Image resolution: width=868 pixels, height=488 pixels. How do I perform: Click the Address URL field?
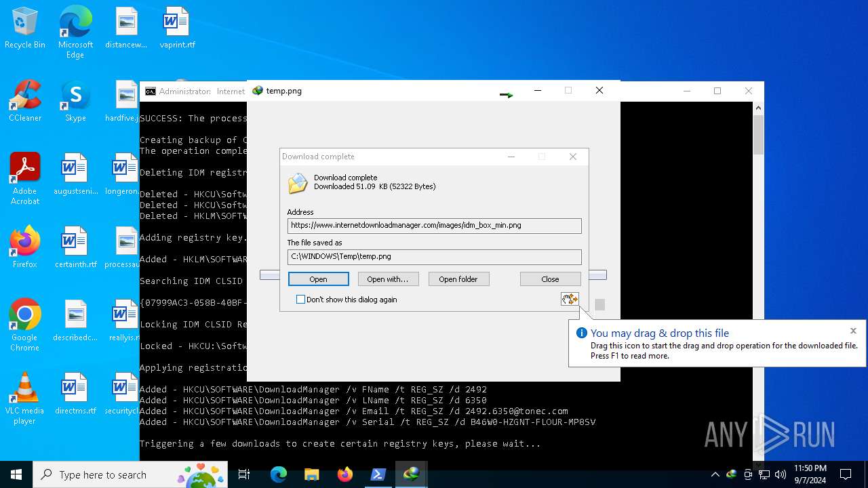point(435,225)
